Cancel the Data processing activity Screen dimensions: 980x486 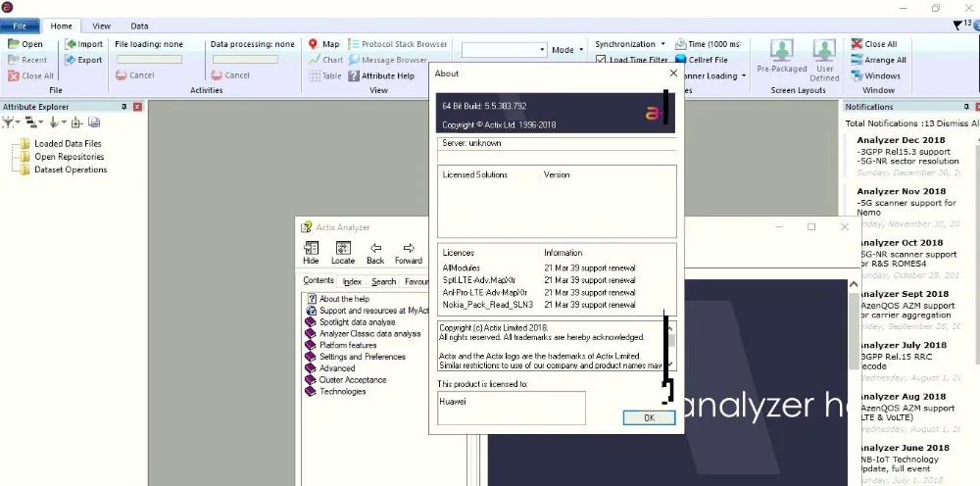point(230,75)
